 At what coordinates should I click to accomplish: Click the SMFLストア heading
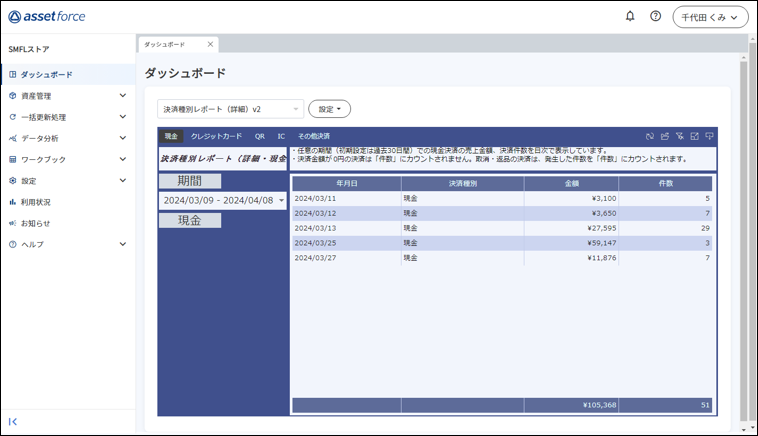click(x=29, y=49)
